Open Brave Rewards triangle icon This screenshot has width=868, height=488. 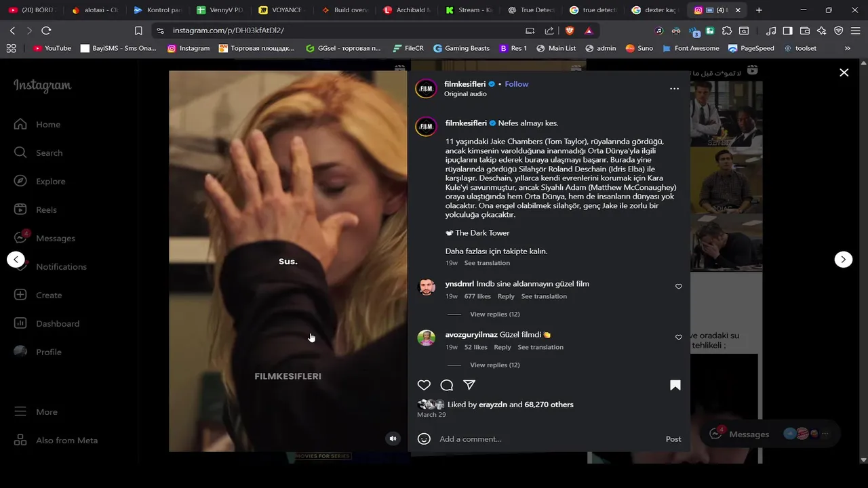[x=589, y=30]
